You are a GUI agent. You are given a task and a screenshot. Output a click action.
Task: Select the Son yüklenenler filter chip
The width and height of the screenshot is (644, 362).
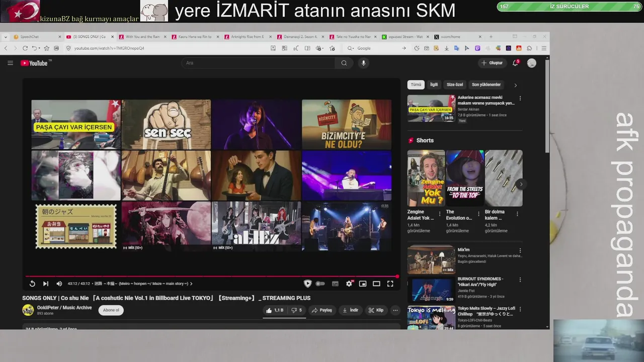coord(486,84)
